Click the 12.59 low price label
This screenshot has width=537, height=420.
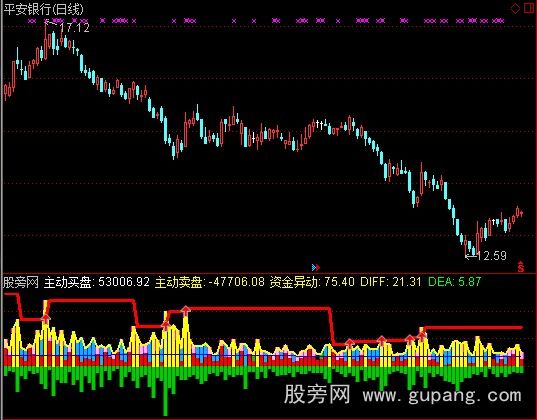pyautogui.click(x=491, y=256)
